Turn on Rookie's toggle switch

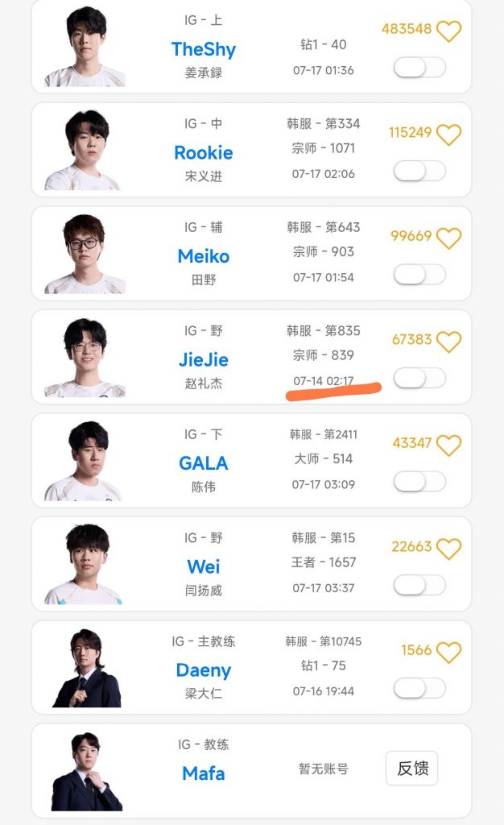point(419,171)
